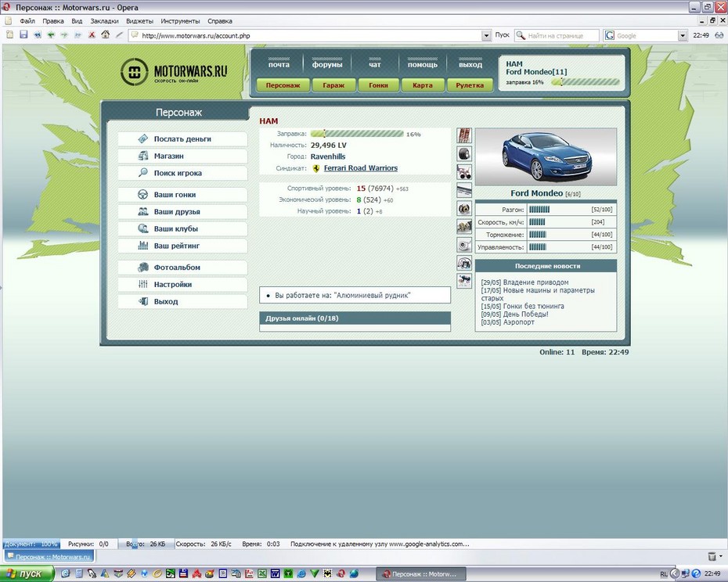Click the выход link in top nav
Screen dimensions: 728x582
coord(470,65)
